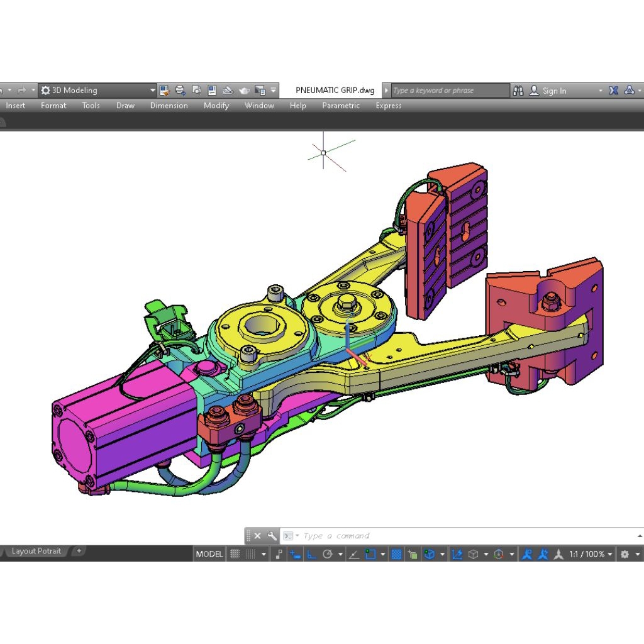Open the Format menu

(x=53, y=106)
